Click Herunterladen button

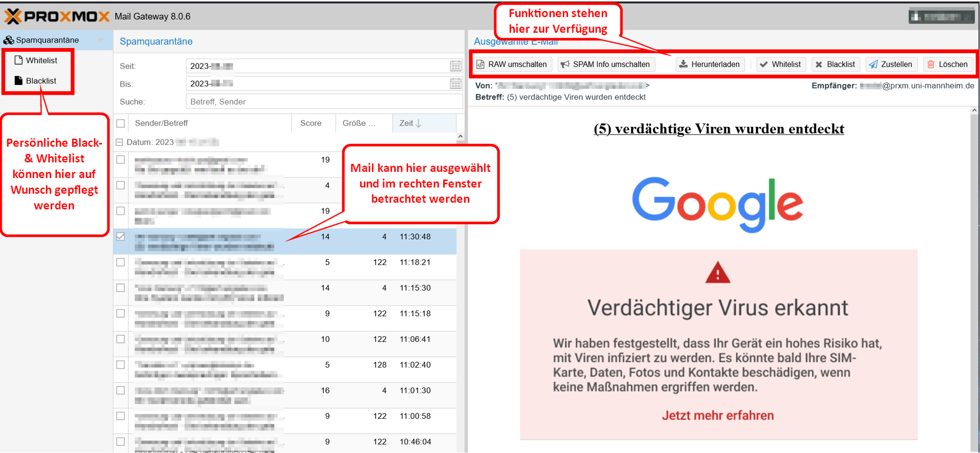pyautogui.click(x=710, y=64)
